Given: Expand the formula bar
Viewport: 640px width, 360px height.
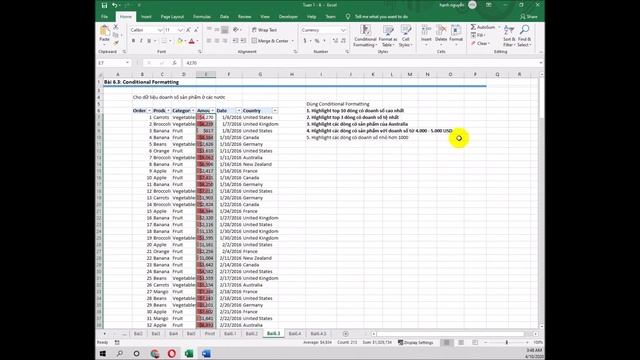Looking at the screenshot, I should click(541, 63).
